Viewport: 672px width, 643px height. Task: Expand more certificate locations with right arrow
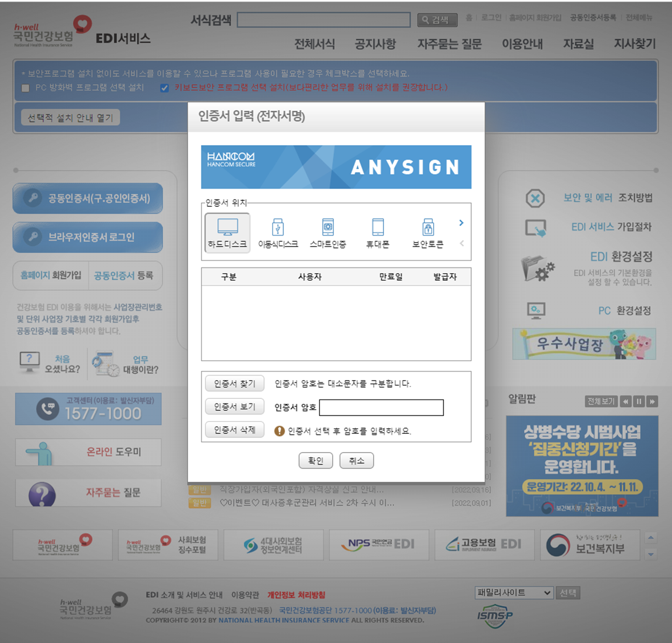click(x=462, y=224)
